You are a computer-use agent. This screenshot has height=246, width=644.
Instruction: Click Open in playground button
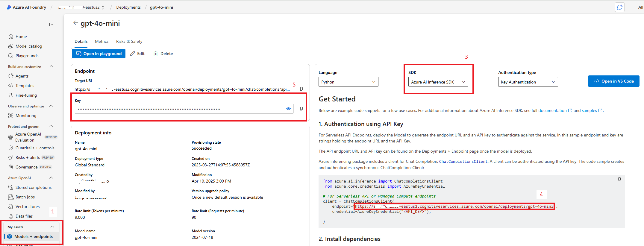[x=99, y=54]
